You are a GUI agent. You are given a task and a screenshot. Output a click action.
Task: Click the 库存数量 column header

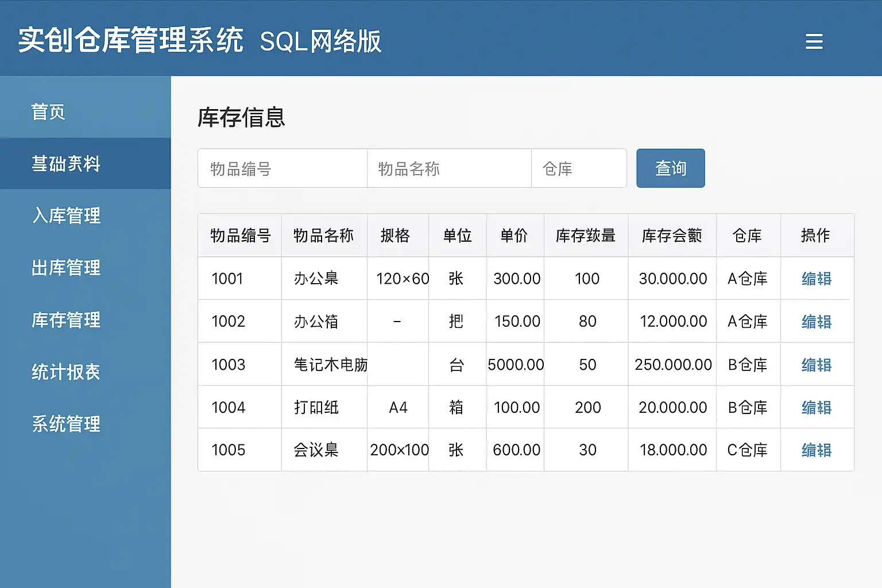[x=586, y=235]
